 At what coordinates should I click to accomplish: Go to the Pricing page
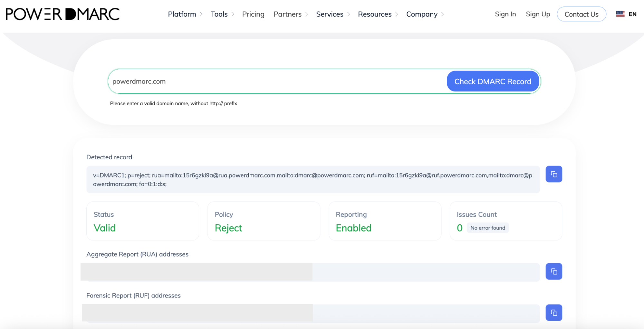point(253,14)
